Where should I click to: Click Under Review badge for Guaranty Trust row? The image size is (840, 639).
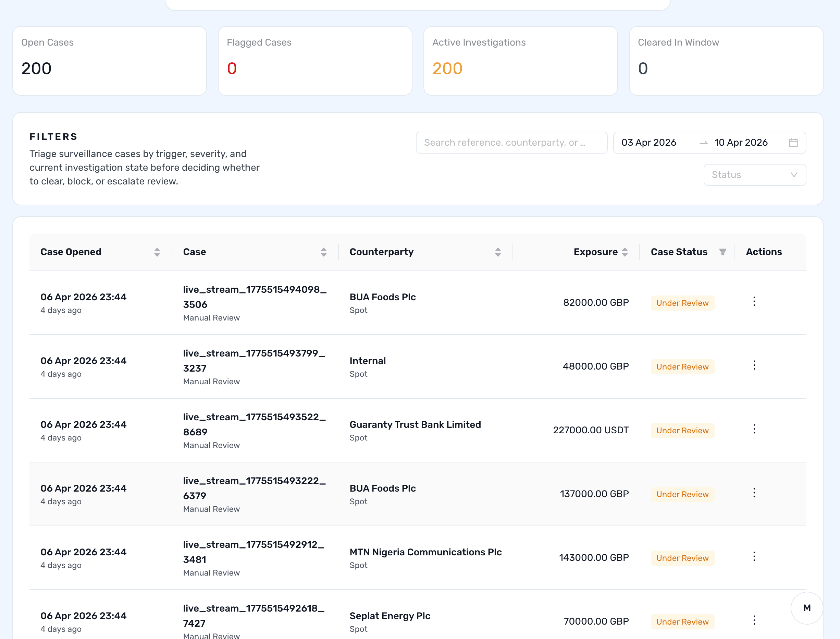click(x=682, y=431)
